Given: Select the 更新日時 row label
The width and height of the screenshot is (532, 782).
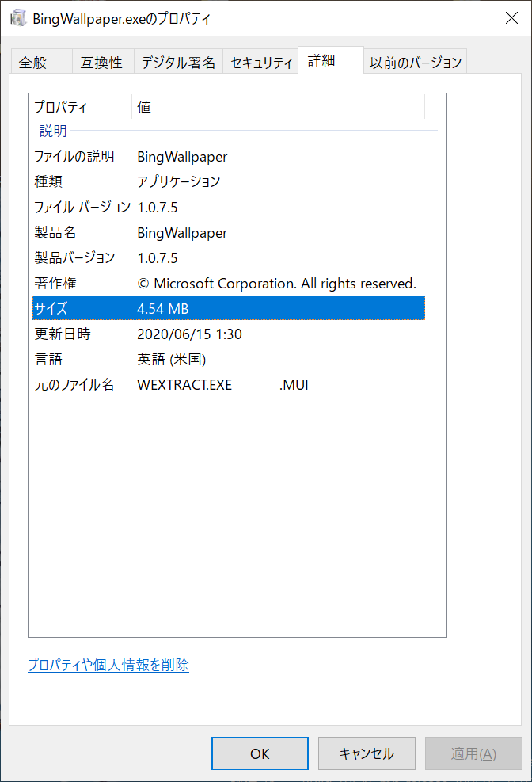Looking at the screenshot, I should pyautogui.click(x=63, y=334).
